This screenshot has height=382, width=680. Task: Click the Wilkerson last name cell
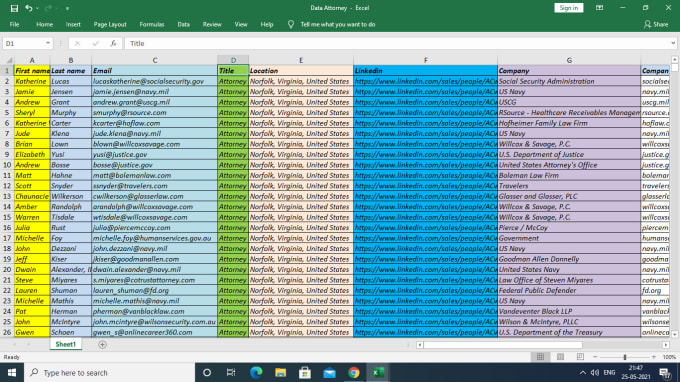71,196
